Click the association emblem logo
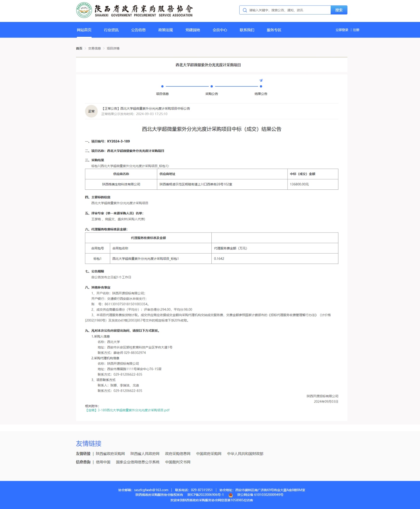 pyautogui.click(x=84, y=10)
